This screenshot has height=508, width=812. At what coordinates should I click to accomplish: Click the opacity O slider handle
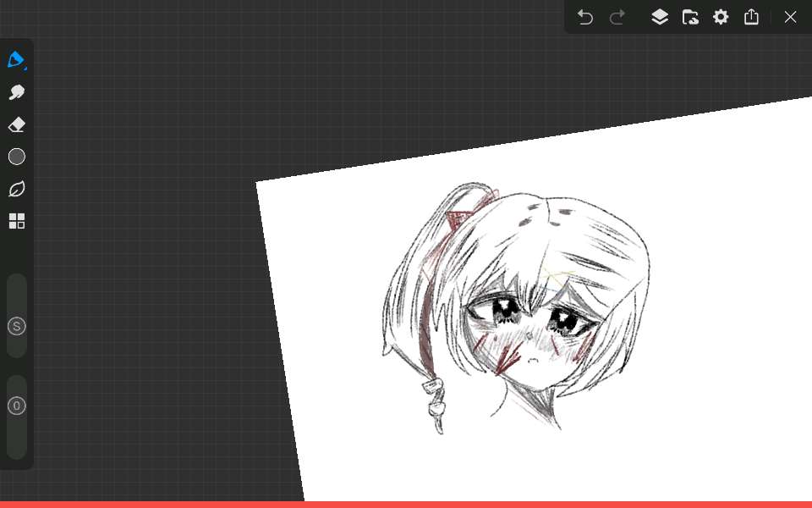[17, 406]
